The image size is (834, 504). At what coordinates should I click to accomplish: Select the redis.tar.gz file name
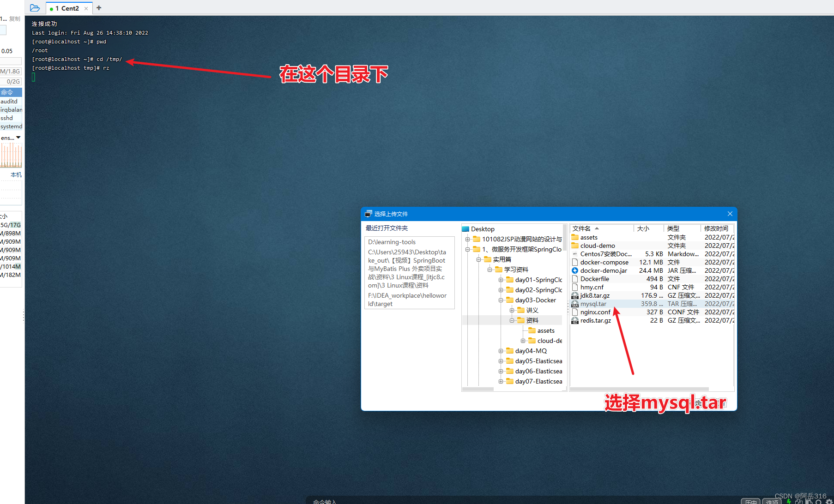596,320
